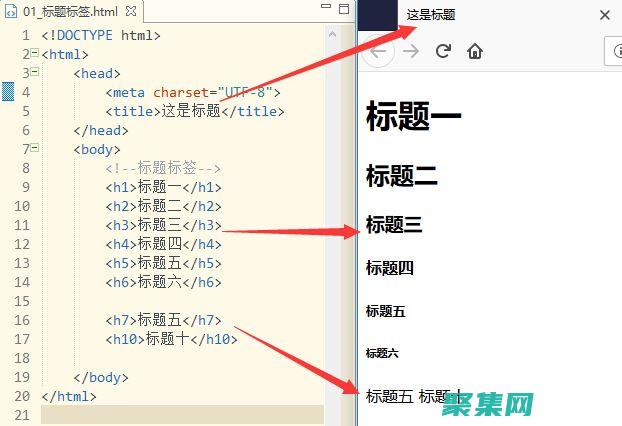The image size is (622, 426).
Task: Maximize the Eclipse editor pane
Action: point(344,9)
